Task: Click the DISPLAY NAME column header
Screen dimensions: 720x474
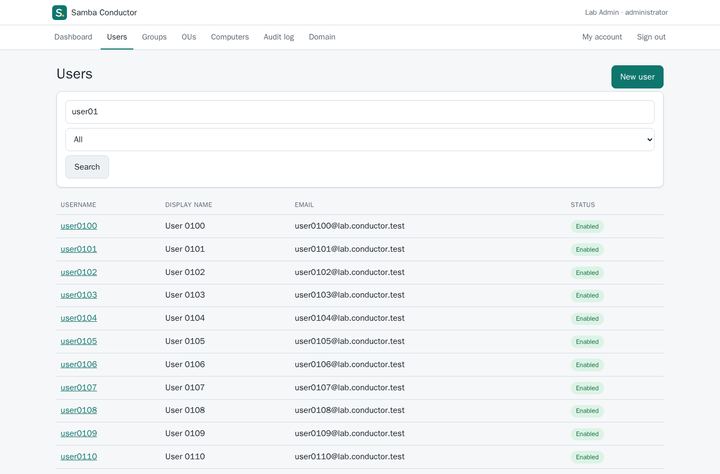Action: pos(188,205)
